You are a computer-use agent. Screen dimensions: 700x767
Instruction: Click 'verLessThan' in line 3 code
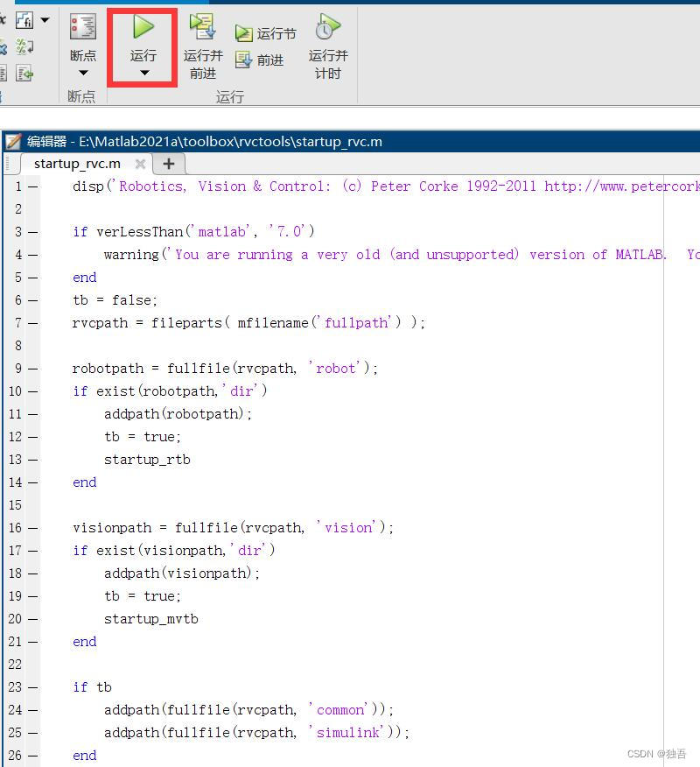tap(140, 232)
